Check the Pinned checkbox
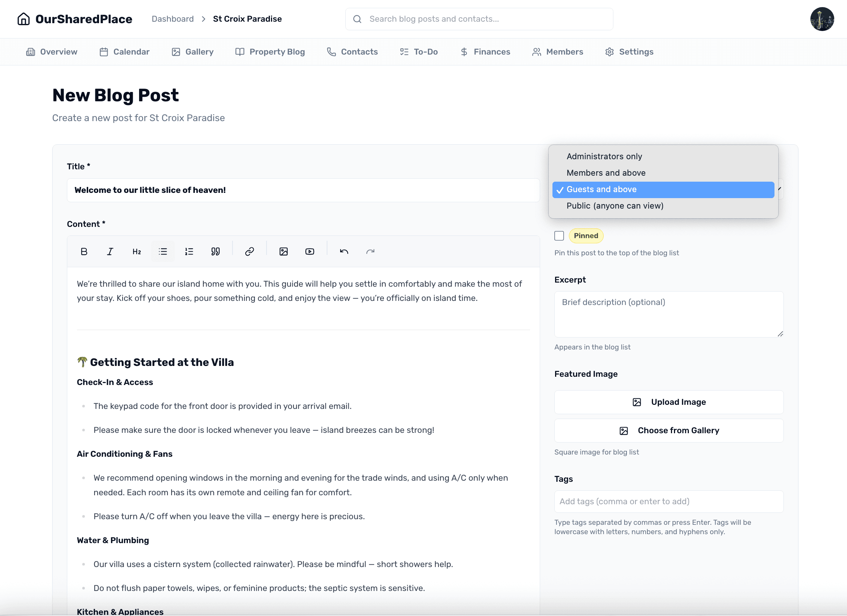This screenshot has width=847, height=616. tap(559, 235)
